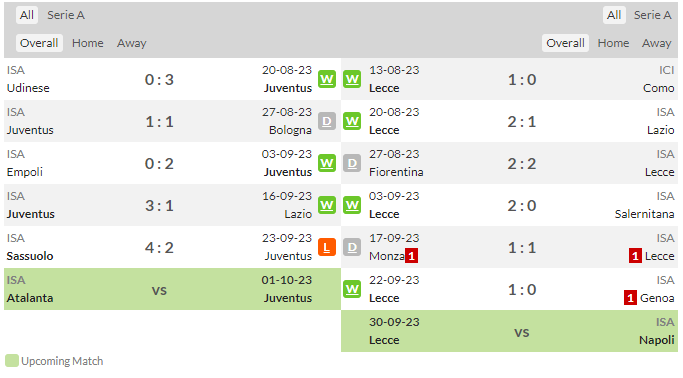Click the W badge for Lecce vs Genoa
This screenshot has width=683, height=378.
pos(352,289)
